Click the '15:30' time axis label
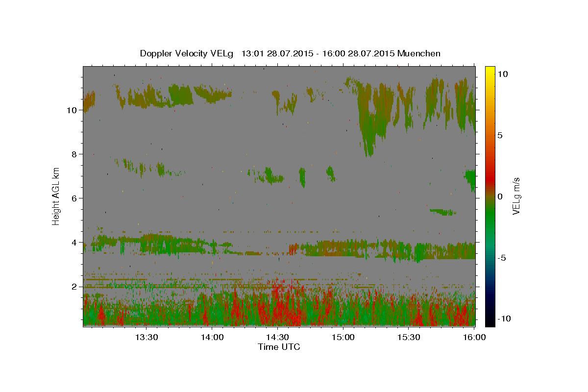Image resolution: width=588 pixels, height=392 pixels. (x=408, y=337)
